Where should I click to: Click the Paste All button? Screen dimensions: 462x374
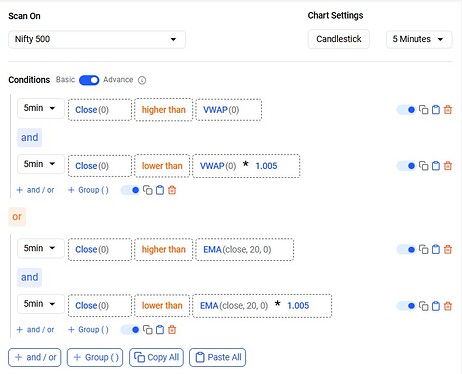click(x=218, y=357)
